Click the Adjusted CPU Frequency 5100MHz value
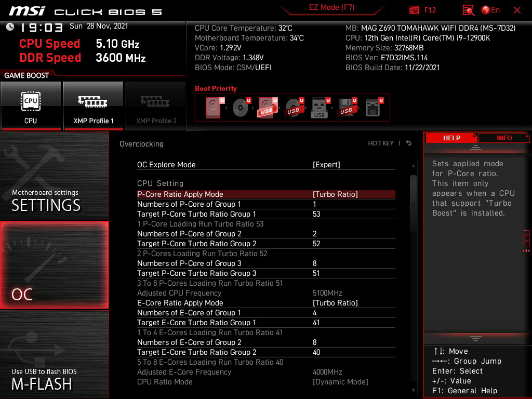The image size is (532, 399). tap(327, 293)
